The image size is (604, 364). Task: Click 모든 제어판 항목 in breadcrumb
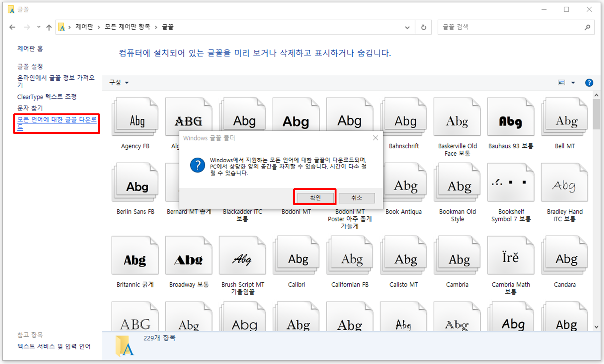[x=127, y=27]
